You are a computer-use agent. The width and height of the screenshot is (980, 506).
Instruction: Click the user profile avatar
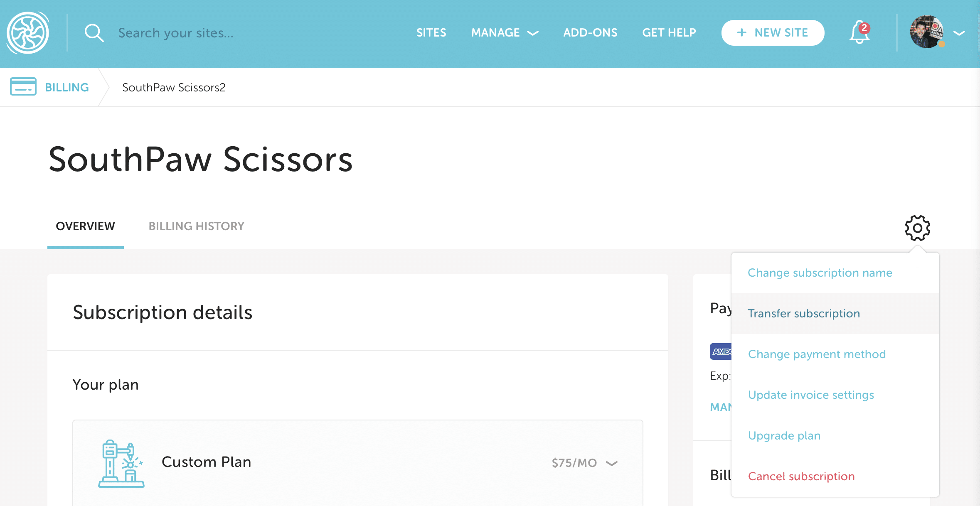tap(926, 32)
